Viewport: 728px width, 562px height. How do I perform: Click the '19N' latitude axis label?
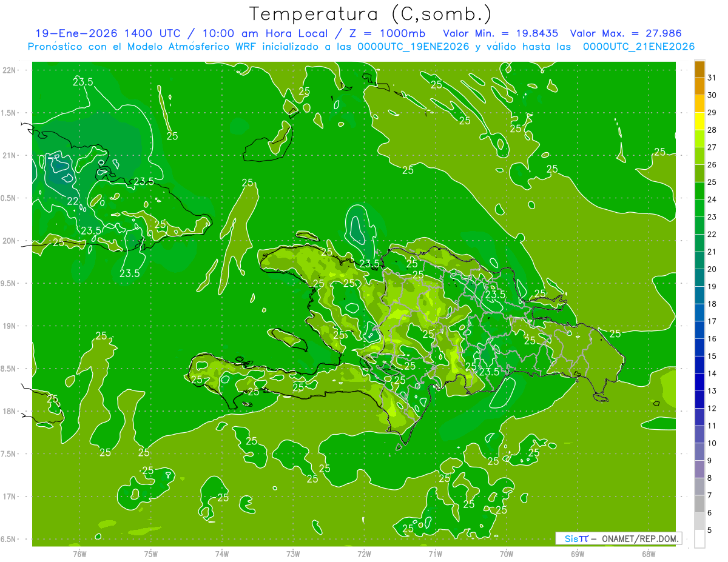point(9,326)
